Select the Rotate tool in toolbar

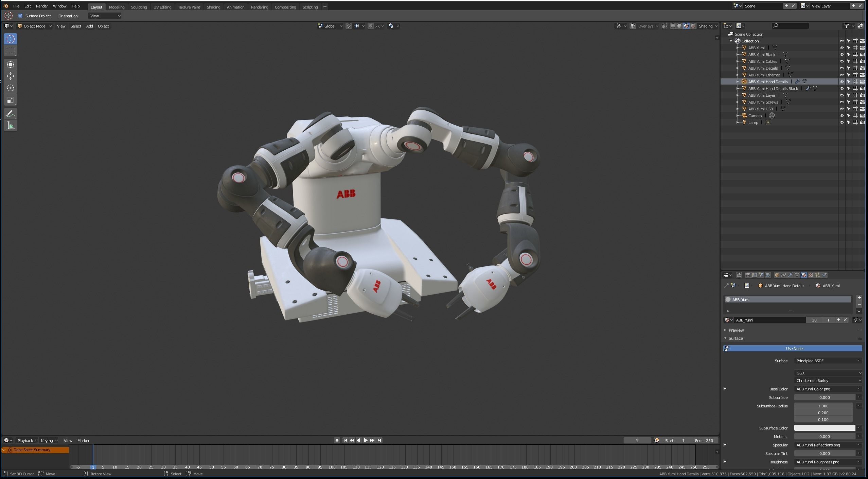pos(11,88)
